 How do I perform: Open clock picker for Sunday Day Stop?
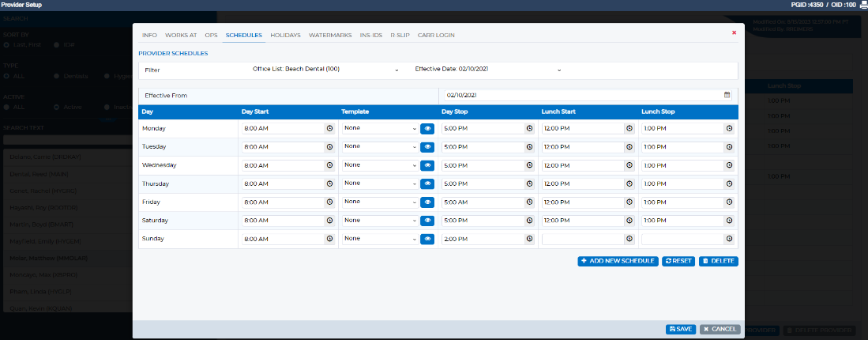coord(529,239)
